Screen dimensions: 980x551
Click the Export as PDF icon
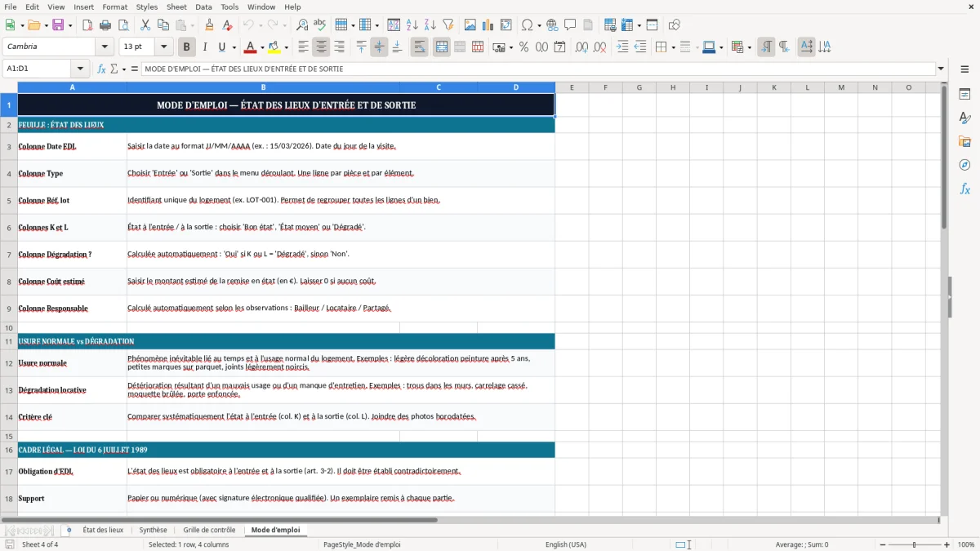[x=87, y=25]
